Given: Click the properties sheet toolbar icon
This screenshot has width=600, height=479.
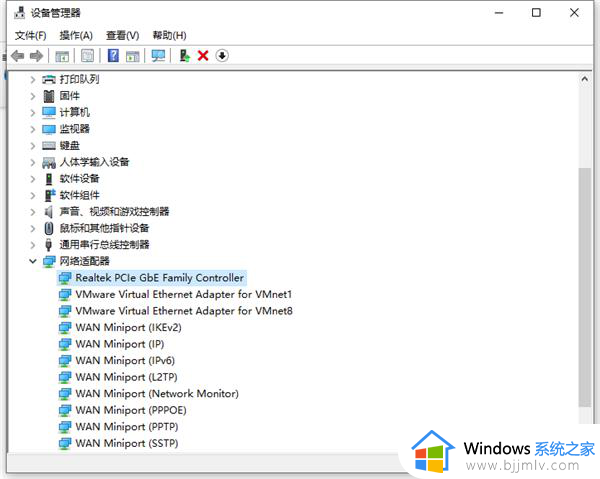Looking at the screenshot, I should (x=87, y=56).
